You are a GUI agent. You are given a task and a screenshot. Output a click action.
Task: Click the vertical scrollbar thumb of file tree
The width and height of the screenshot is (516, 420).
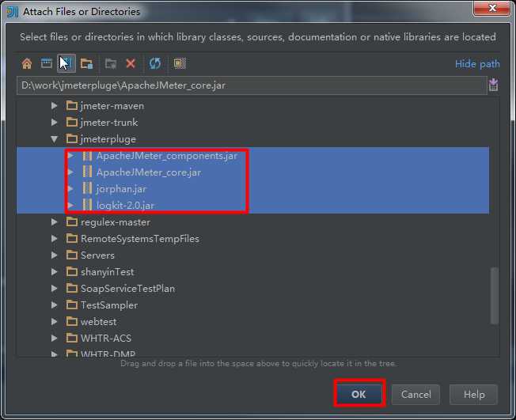tap(495, 296)
